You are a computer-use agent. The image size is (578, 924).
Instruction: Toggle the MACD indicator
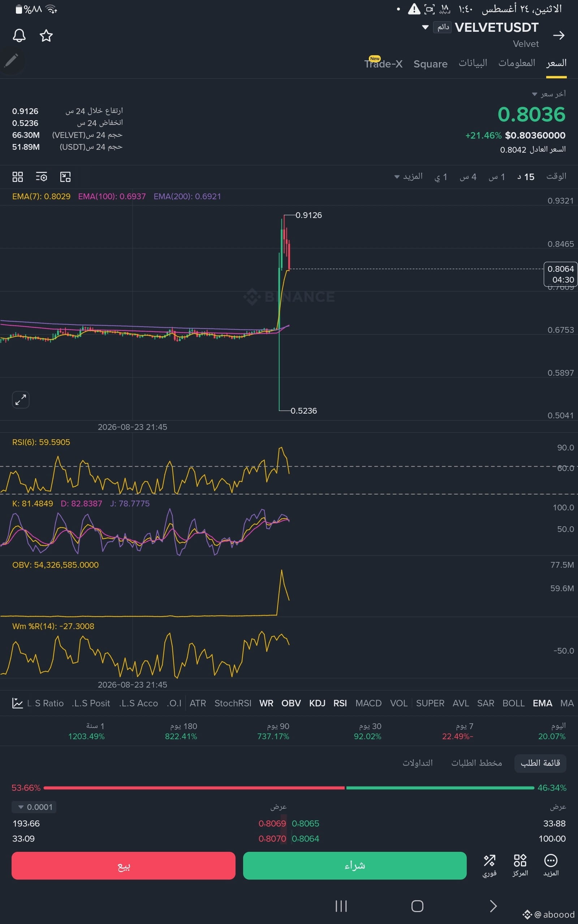pos(368,703)
